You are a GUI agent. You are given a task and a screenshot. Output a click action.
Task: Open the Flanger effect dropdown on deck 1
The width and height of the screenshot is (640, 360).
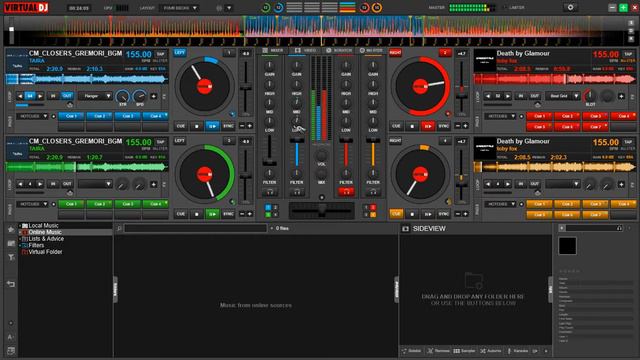95,96
